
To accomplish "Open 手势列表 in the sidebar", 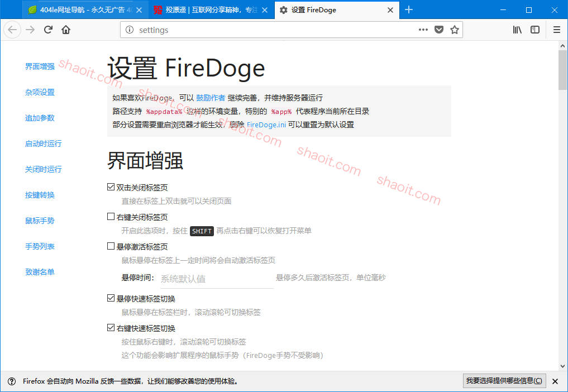I will coord(40,246).
